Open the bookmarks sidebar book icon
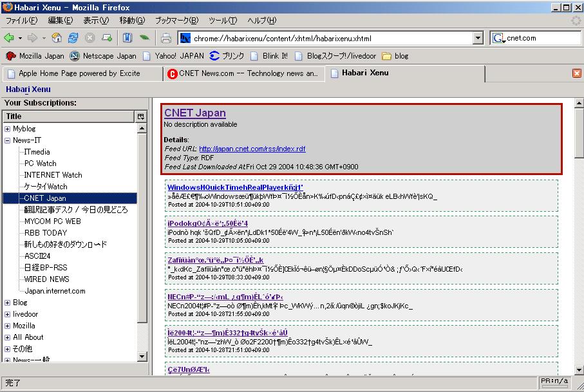The image size is (584, 392). pos(127,37)
